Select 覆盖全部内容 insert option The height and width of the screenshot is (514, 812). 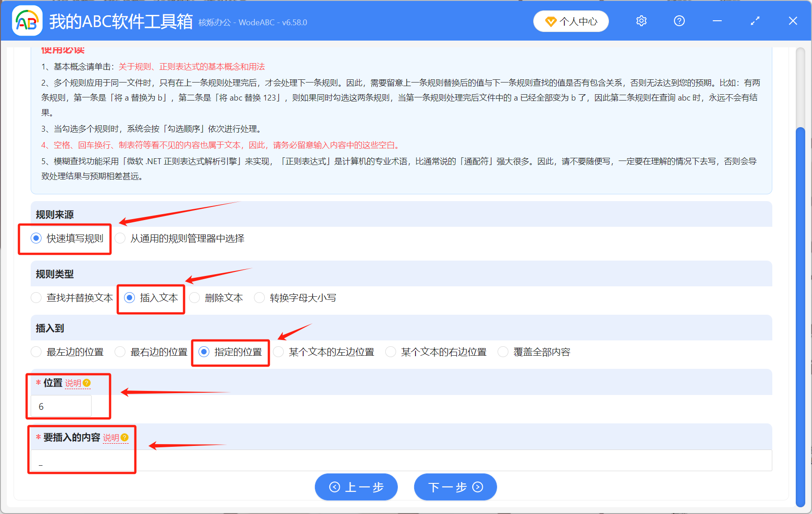[x=503, y=352]
